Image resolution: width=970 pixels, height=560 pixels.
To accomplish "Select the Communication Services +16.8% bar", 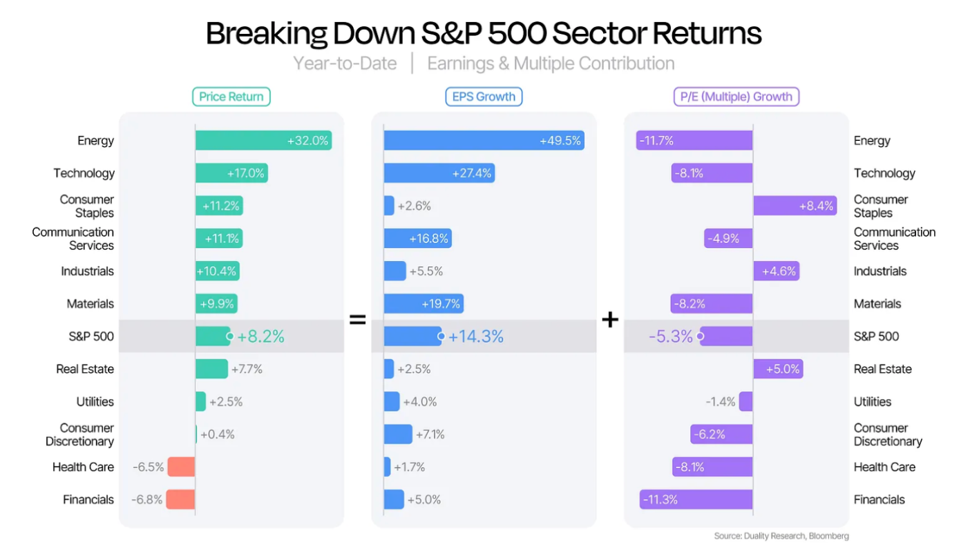I will click(x=418, y=238).
